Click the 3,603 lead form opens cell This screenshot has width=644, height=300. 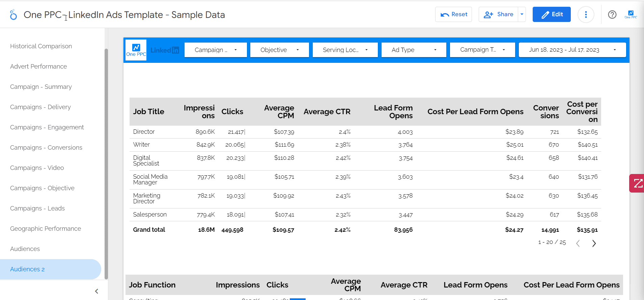(405, 177)
